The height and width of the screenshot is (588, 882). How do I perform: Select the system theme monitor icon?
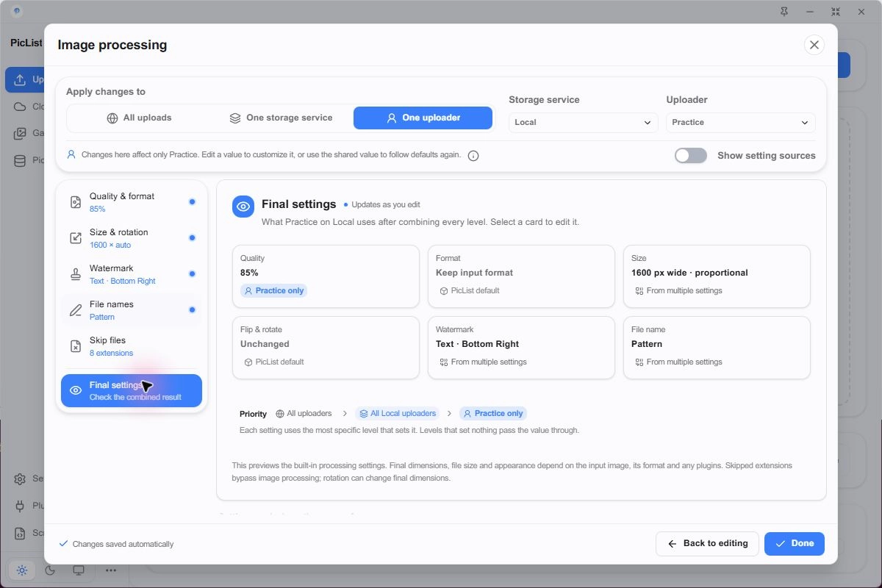pos(79,570)
